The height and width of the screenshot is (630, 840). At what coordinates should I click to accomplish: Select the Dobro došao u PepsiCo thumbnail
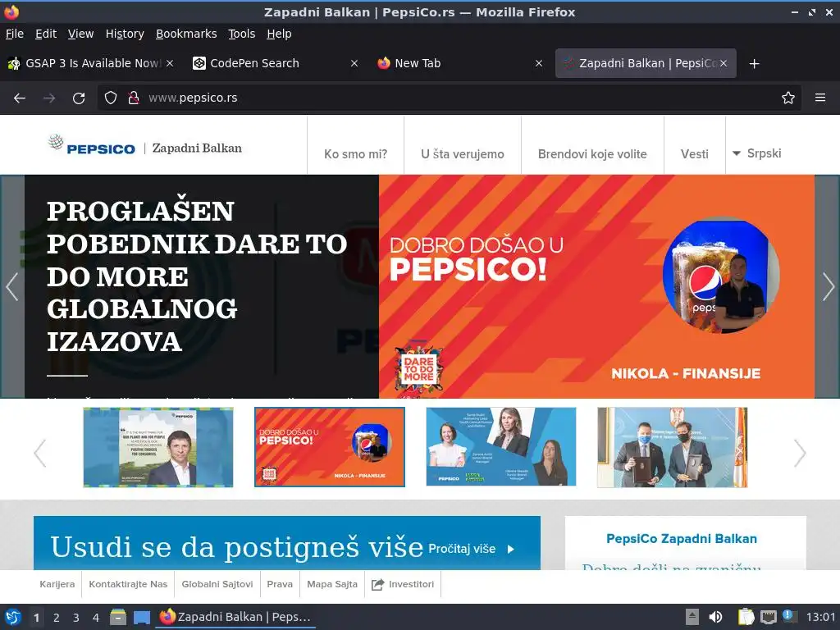tap(330, 447)
